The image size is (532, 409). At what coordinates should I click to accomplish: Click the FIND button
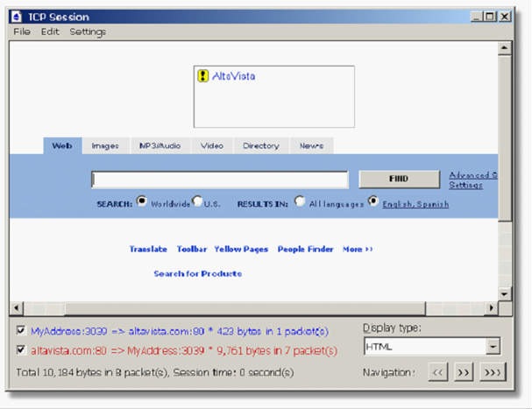point(399,179)
